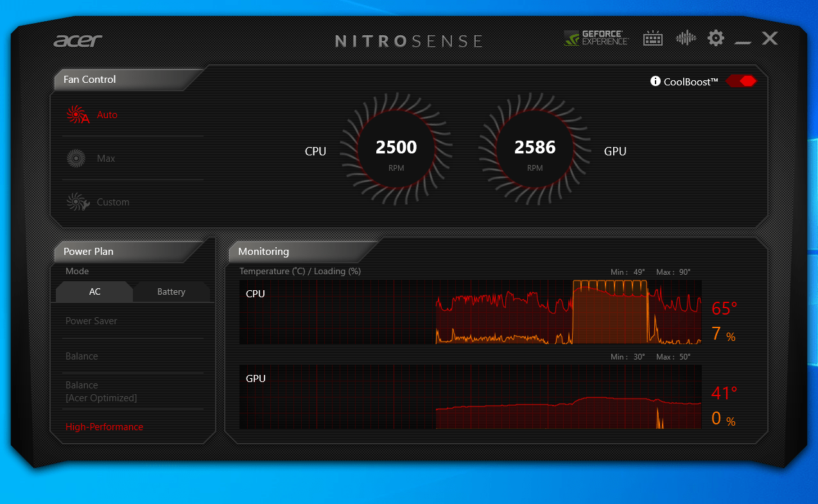Click the Custom fan mode icon
Screen dimensions: 818x504
pyautogui.click(x=77, y=202)
